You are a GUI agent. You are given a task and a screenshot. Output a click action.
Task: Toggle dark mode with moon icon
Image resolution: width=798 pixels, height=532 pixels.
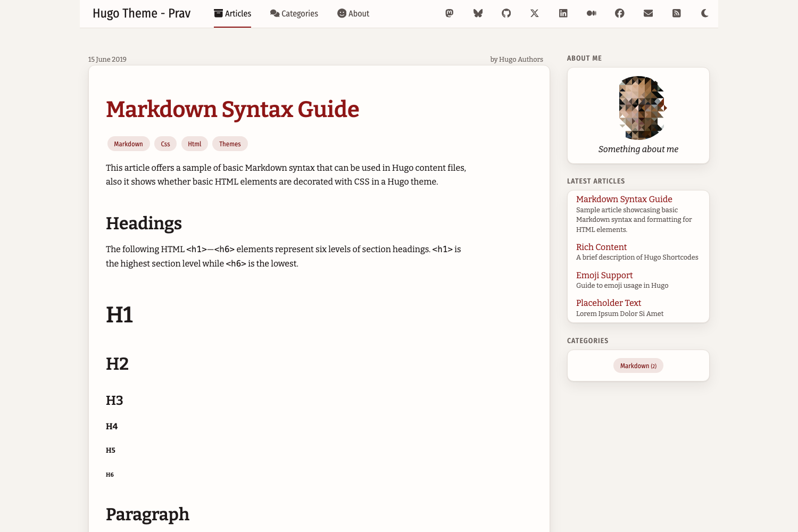[x=705, y=13]
